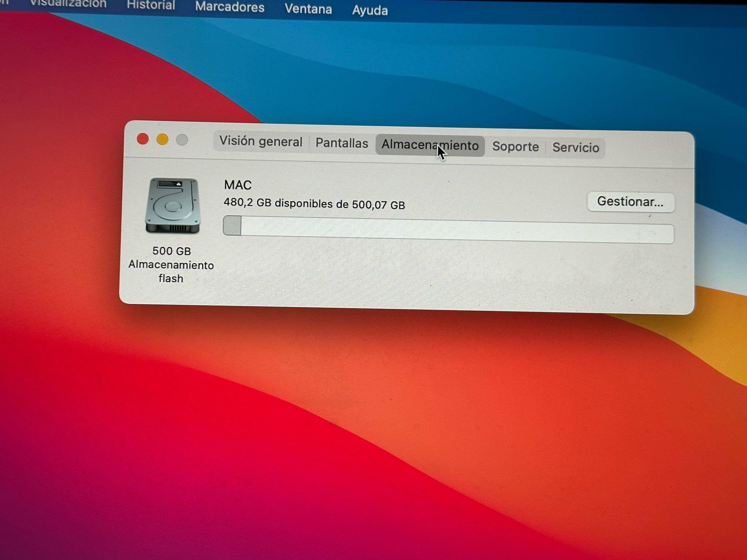
Task: Switch to the Pantallas tab
Action: (x=342, y=143)
